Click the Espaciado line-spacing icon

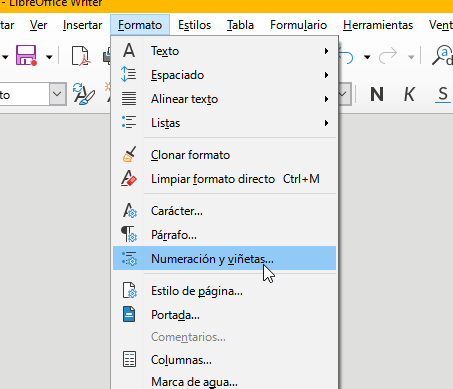point(129,74)
